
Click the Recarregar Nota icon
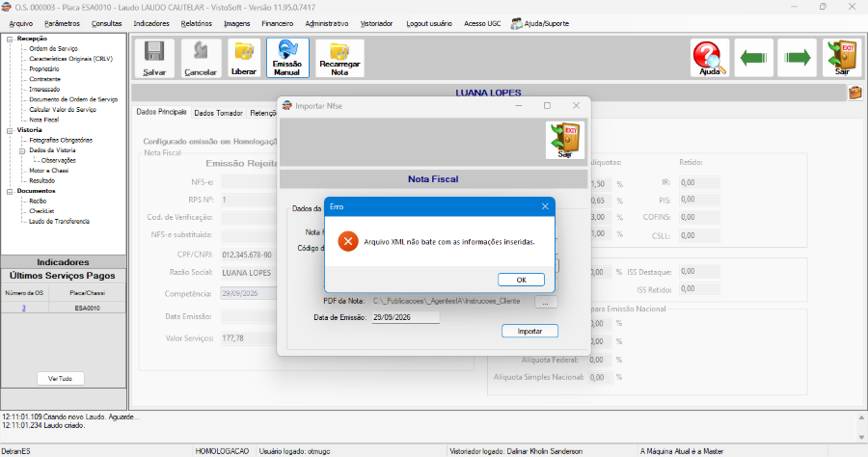pos(339,52)
